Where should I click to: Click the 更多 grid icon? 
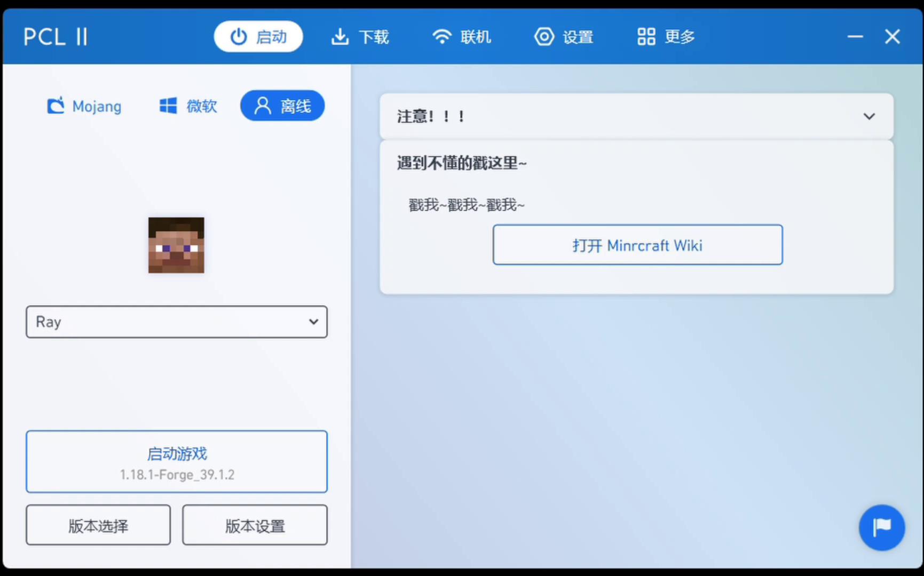click(645, 36)
